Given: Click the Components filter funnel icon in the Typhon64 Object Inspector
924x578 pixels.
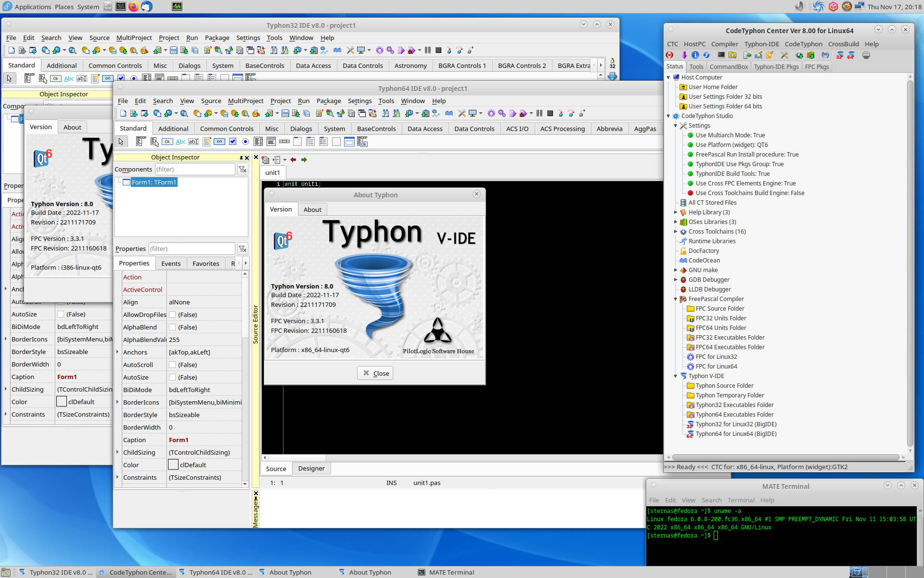Looking at the screenshot, I should coord(243,169).
